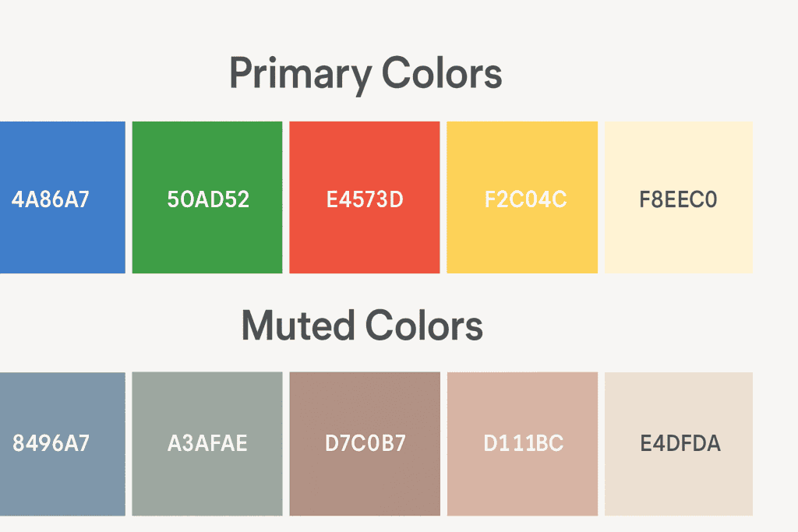Click the Primary Colors heading
The width and height of the screenshot is (798, 532).
(365, 74)
